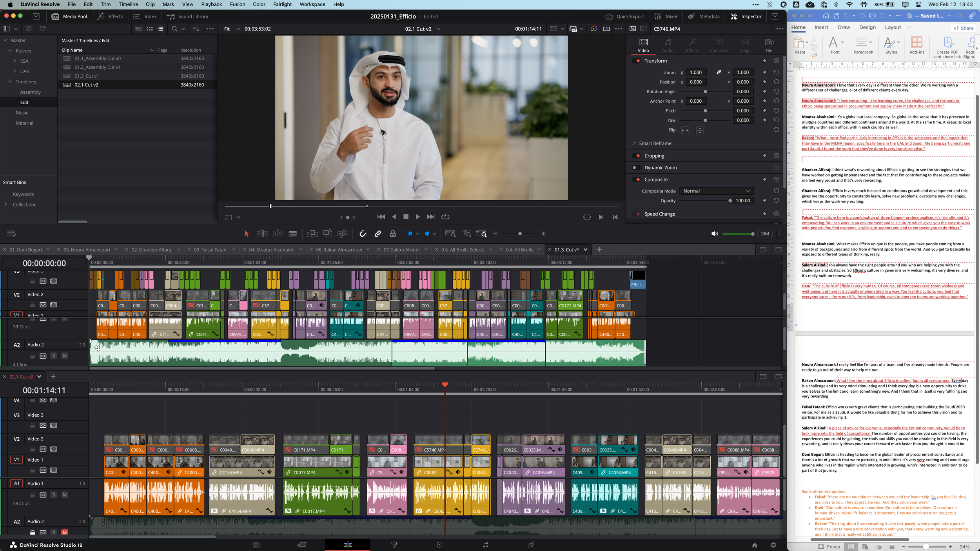
Task: Play the viewer forward
Action: click(417, 217)
